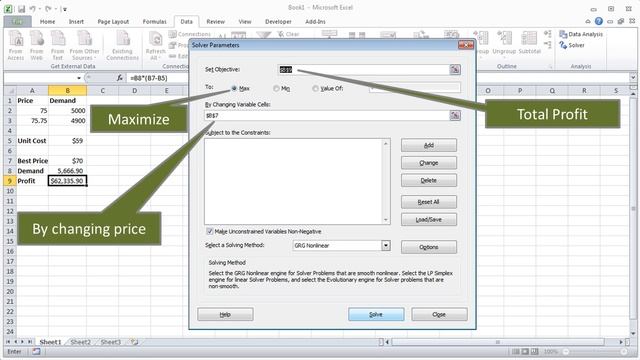Screen dimensions: 640x360
Task: Click the zoom slider in status bar
Action: (x=594, y=351)
